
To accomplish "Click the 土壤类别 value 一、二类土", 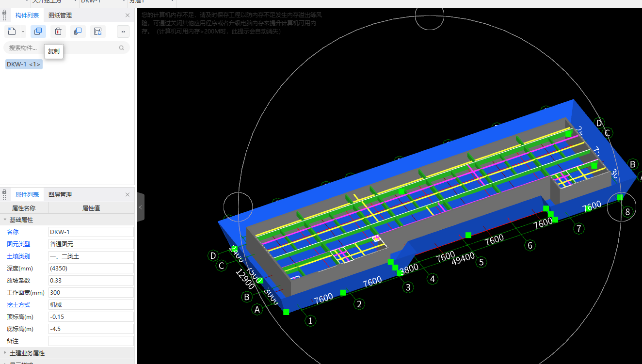I will [91, 256].
